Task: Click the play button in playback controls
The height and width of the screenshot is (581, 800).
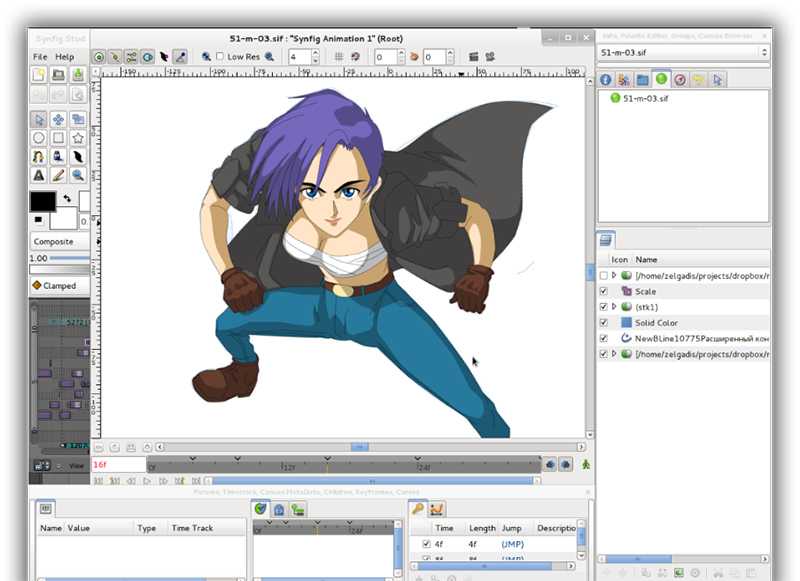Action: tap(147, 481)
